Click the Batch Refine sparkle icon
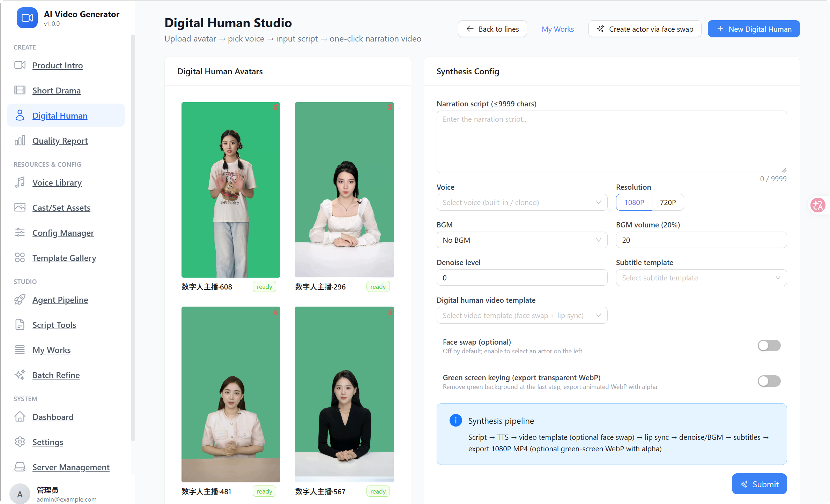This screenshot has width=830, height=504. click(x=20, y=375)
